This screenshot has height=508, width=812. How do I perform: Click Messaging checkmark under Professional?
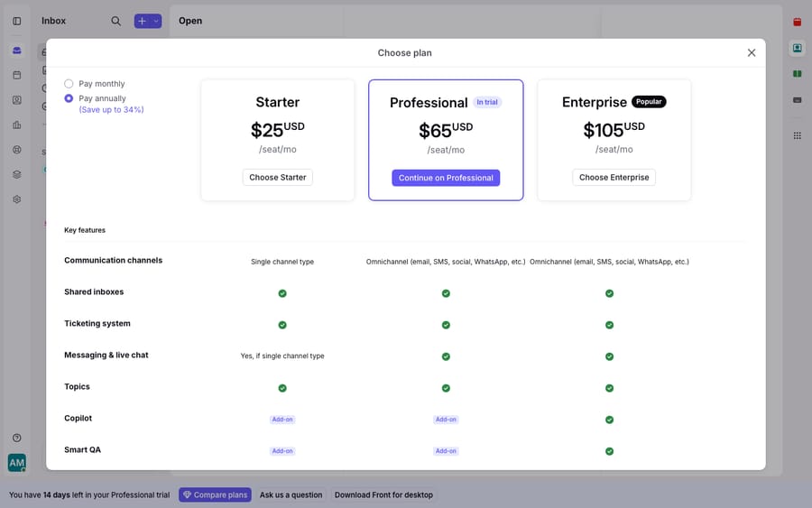coord(446,356)
